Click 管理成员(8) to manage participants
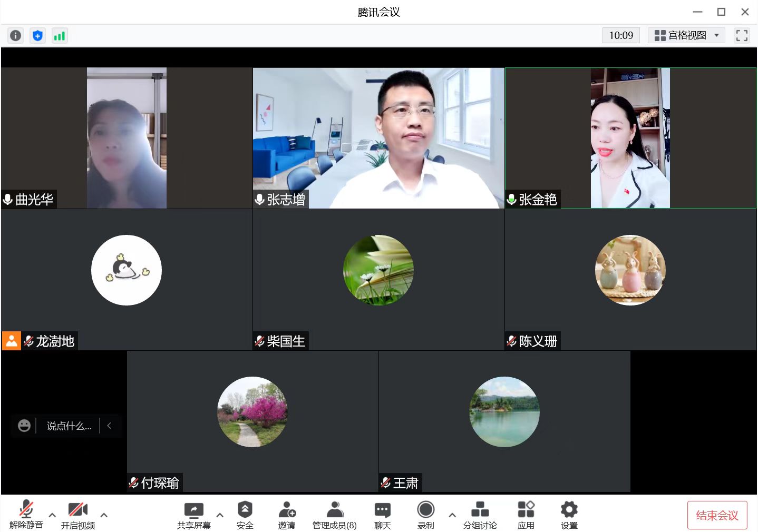The width and height of the screenshot is (758, 532). tap(334, 515)
